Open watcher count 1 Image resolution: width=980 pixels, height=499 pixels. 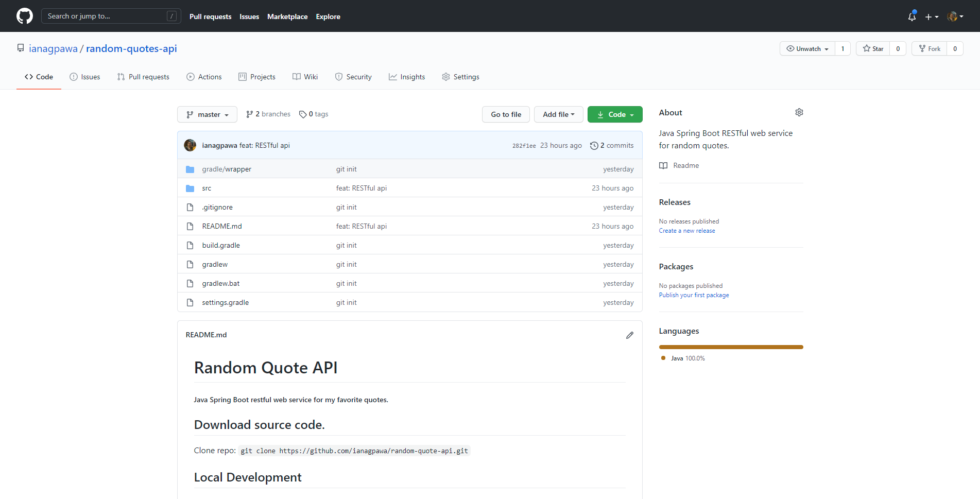pyautogui.click(x=843, y=48)
